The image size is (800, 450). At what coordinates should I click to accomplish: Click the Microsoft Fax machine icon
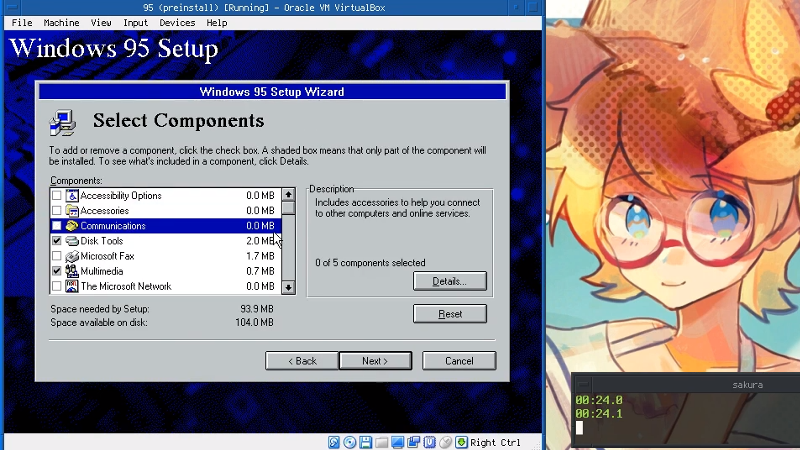pos(72,256)
